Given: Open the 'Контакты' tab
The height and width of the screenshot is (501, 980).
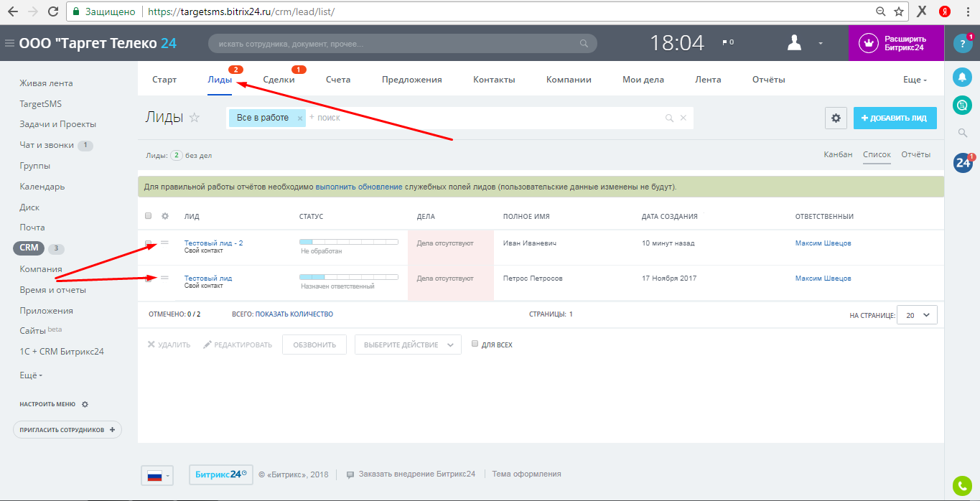Looking at the screenshot, I should [494, 80].
